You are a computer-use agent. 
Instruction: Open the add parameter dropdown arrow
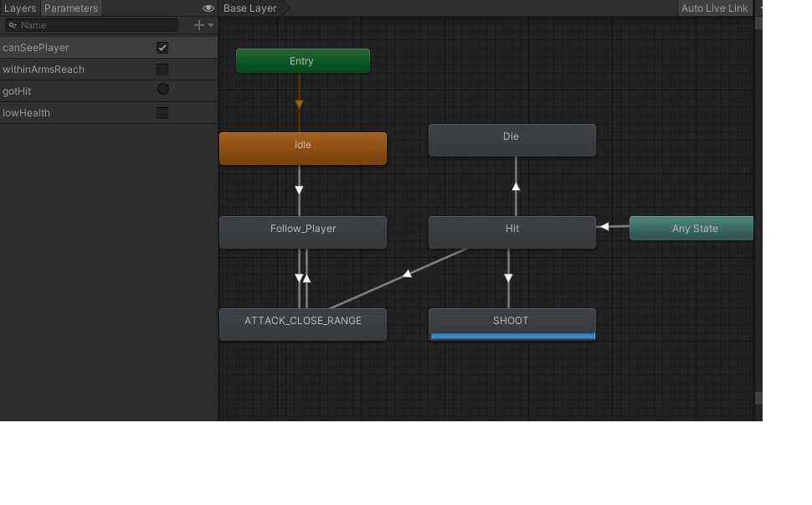point(211,25)
